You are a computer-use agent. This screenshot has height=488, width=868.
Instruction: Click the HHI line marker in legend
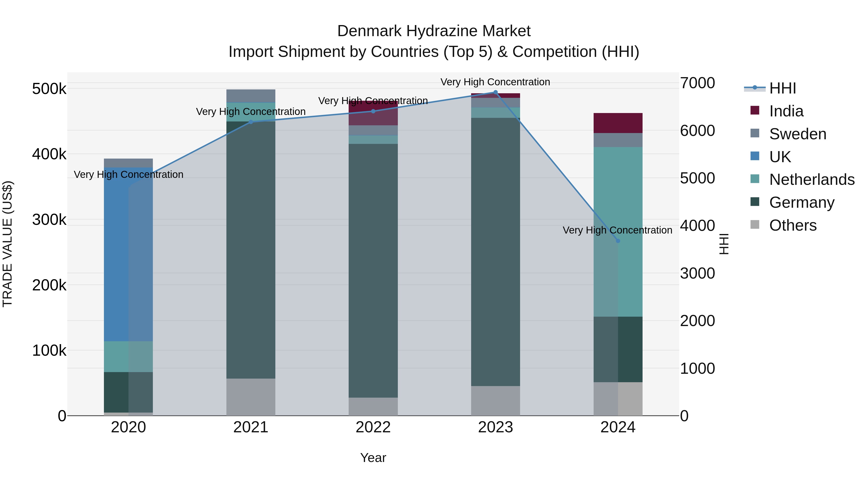pyautogui.click(x=755, y=87)
